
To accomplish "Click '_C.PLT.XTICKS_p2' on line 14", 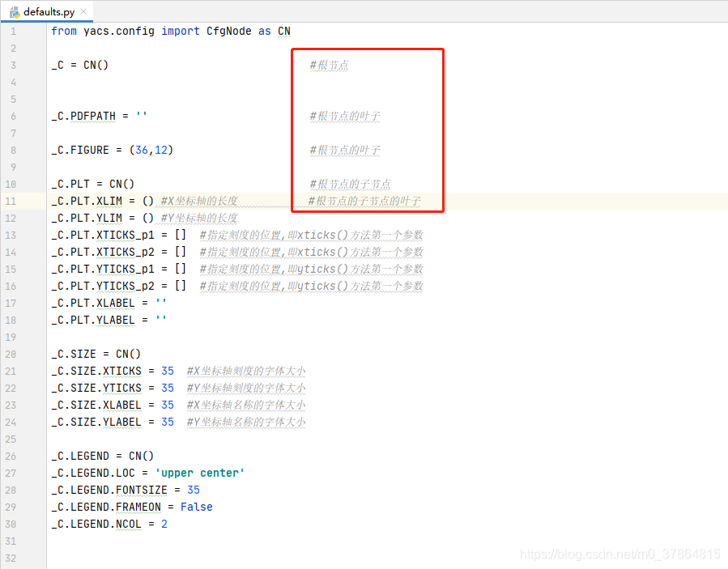I will click(x=103, y=252).
